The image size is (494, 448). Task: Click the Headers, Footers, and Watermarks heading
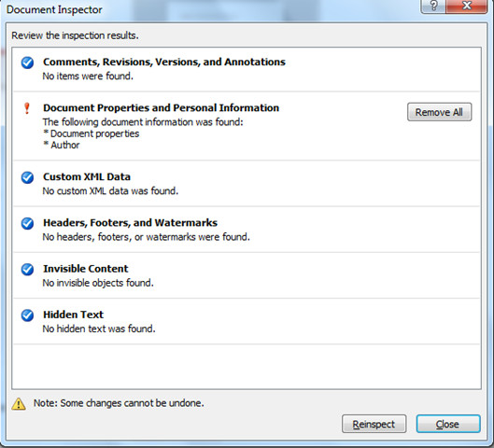pyautogui.click(x=130, y=222)
